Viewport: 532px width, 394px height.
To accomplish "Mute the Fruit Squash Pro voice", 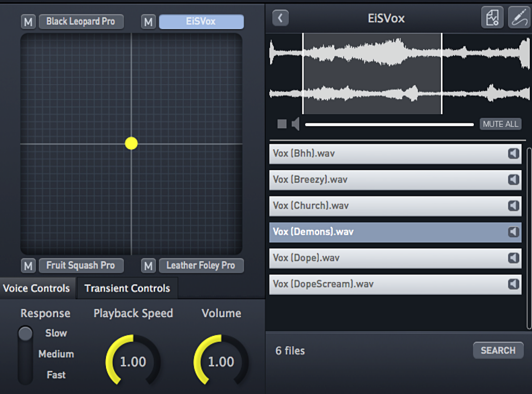I will [28, 266].
